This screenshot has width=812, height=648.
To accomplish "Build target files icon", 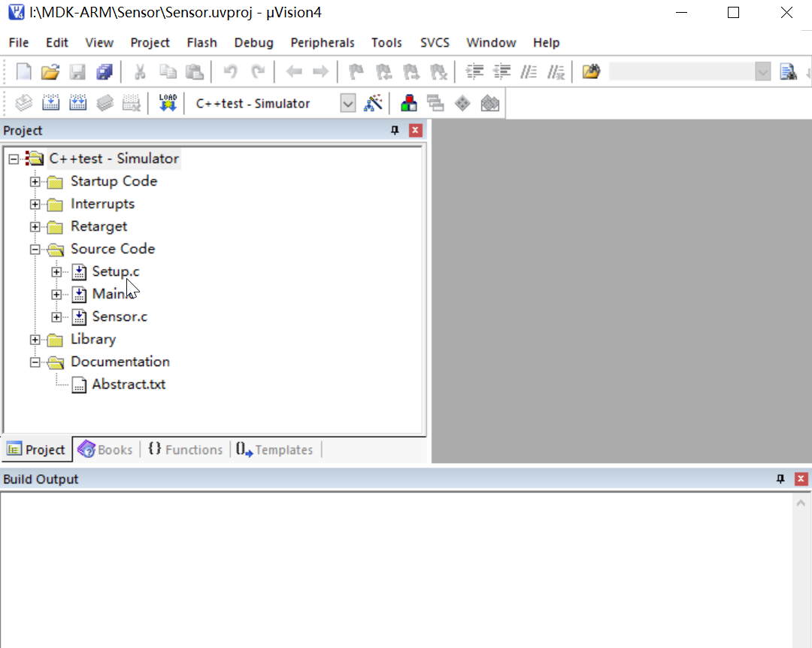I will click(x=51, y=103).
